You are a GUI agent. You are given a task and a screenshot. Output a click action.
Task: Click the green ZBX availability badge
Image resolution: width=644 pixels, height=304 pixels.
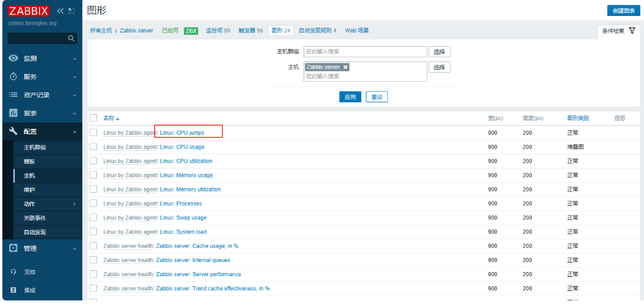[191, 31]
